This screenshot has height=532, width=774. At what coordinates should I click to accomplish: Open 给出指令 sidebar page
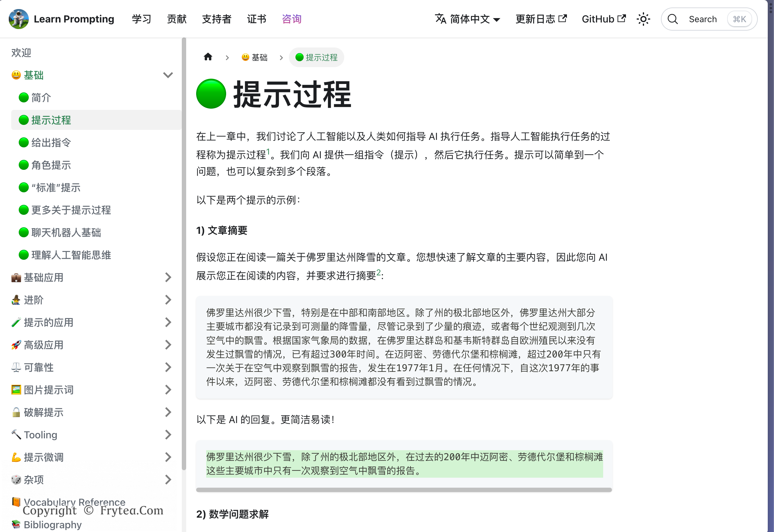point(51,143)
